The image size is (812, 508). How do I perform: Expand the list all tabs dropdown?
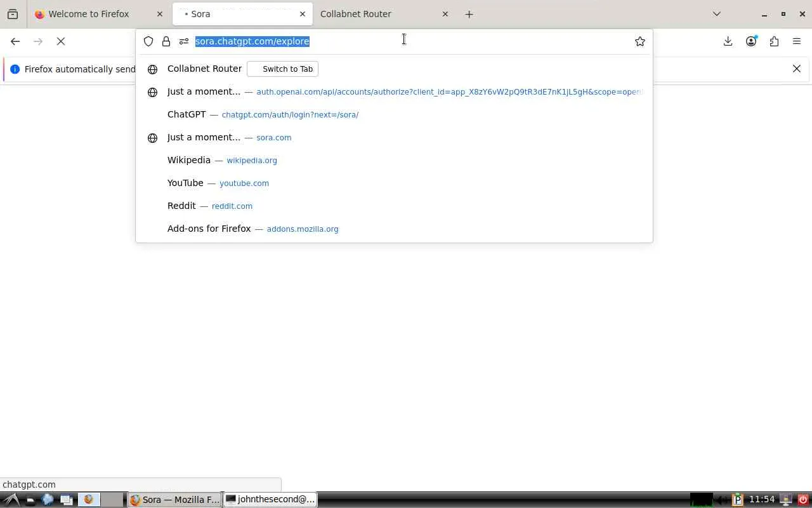(717, 14)
